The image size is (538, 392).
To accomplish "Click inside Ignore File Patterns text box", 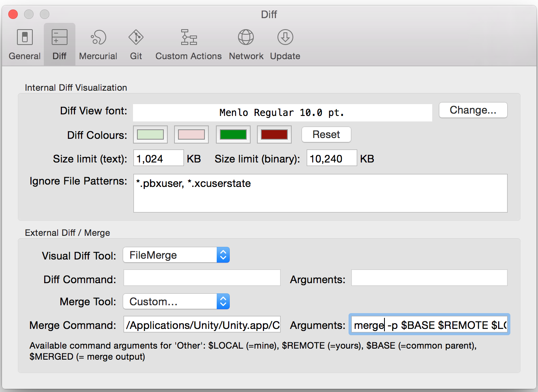I will pyautogui.click(x=321, y=193).
